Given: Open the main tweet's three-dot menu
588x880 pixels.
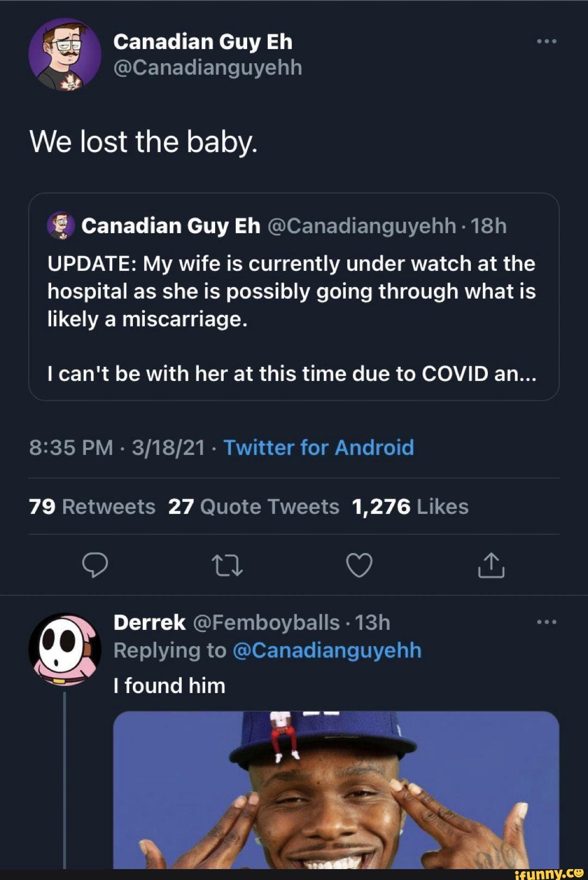Looking at the screenshot, I should (x=546, y=41).
